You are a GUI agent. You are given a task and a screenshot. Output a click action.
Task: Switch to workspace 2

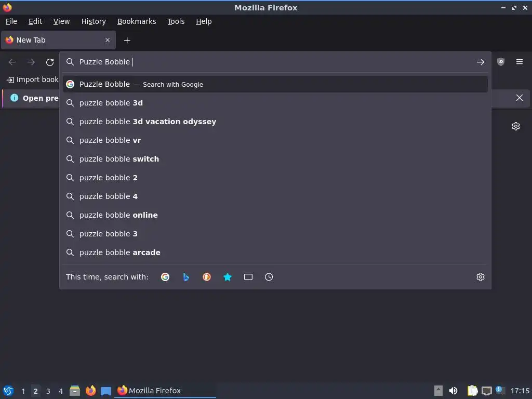pos(36,391)
